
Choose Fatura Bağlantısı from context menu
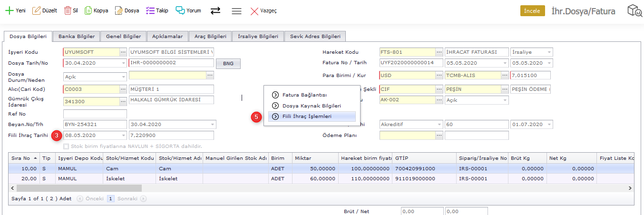(x=304, y=95)
